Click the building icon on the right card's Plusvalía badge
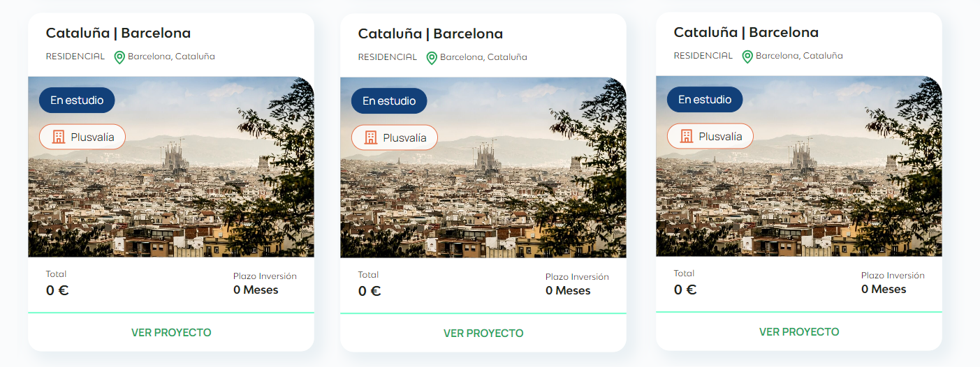Image resolution: width=980 pixels, height=367 pixels. pyautogui.click(x=686, y=136)
